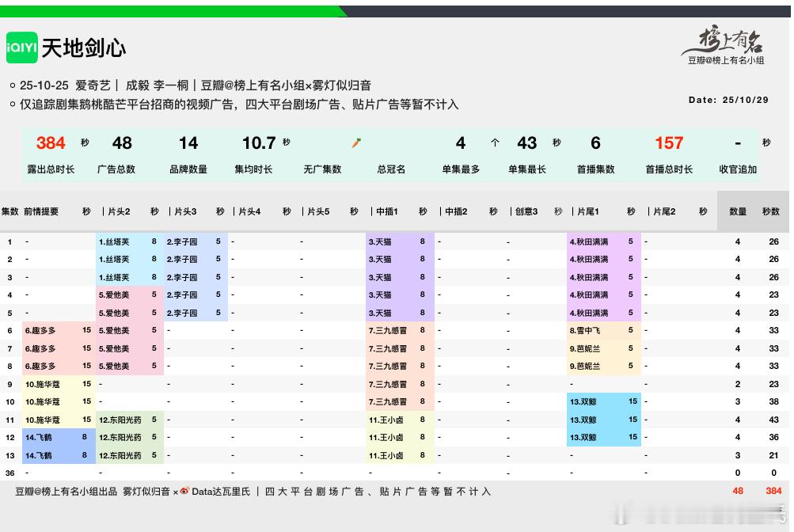Click the Date: 25/10/29 label
Viewport: 794px width, 532px height.
728,100
